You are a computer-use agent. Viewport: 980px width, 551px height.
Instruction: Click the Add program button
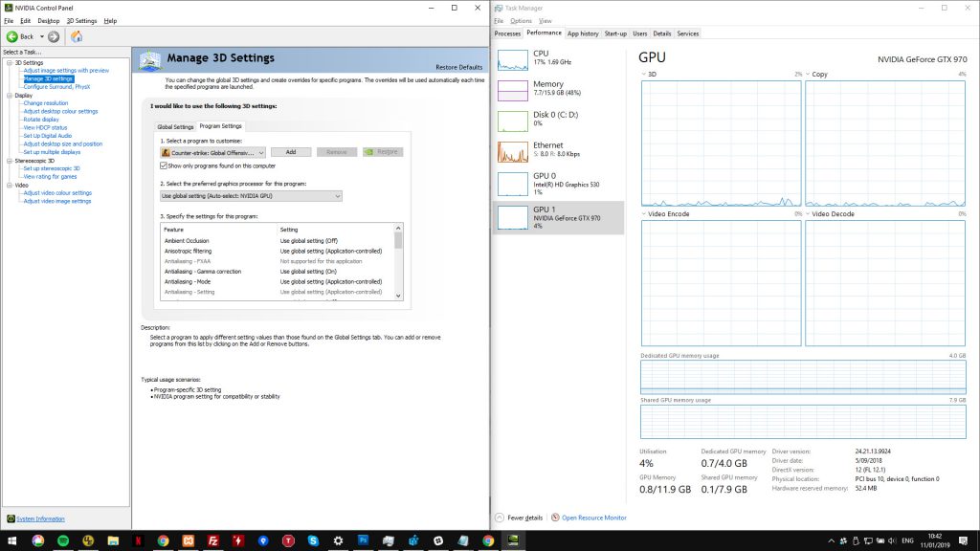tap(291, 152)
